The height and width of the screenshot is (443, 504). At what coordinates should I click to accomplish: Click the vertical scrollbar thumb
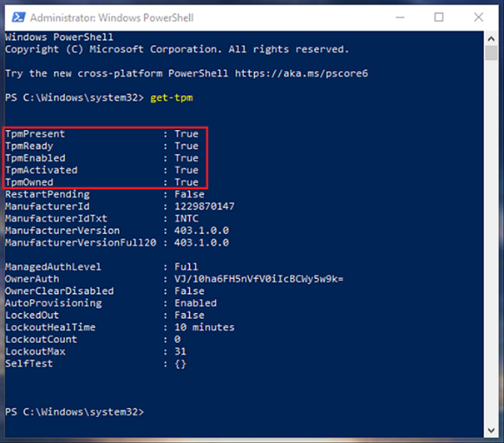(492, 52)
